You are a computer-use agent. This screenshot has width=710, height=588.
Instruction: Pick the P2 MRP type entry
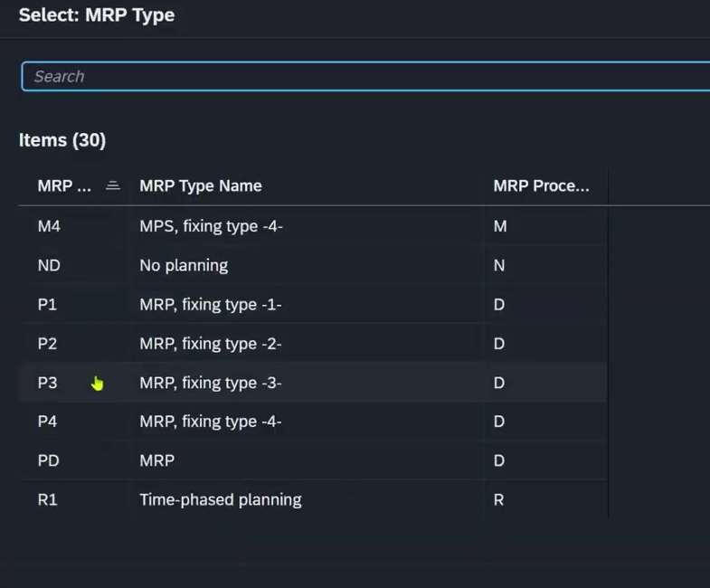[313, 344]
